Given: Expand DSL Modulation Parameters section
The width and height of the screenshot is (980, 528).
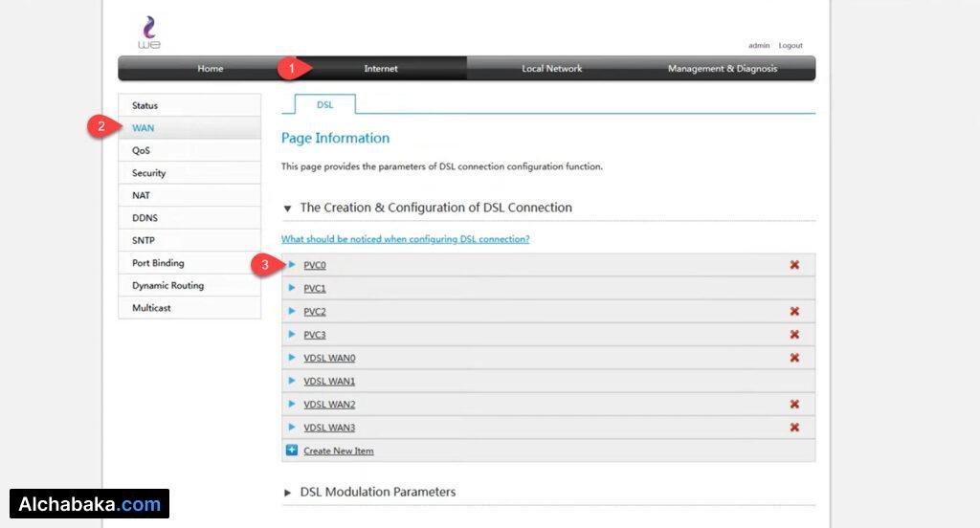Looking at the screenshot, I should pyautogui.click(x=288, y=493).
